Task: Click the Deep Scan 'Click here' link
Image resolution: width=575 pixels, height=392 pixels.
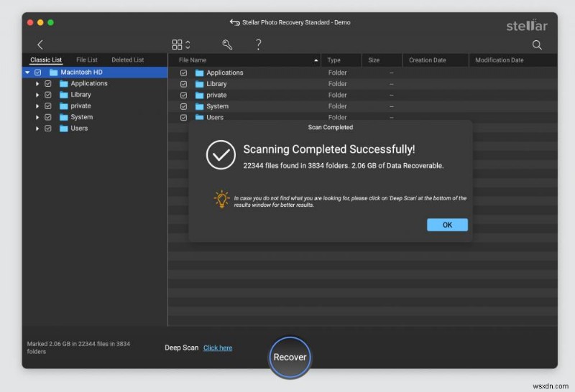Action: 218,348
